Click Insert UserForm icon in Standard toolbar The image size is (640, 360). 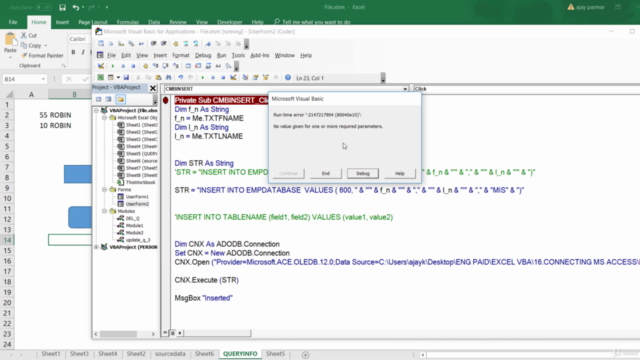coord(111,78)
